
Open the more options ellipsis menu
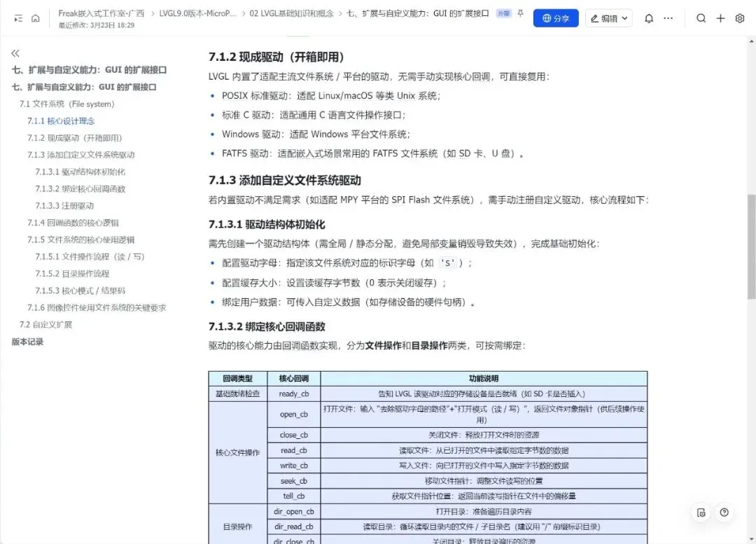coord(668,18)
